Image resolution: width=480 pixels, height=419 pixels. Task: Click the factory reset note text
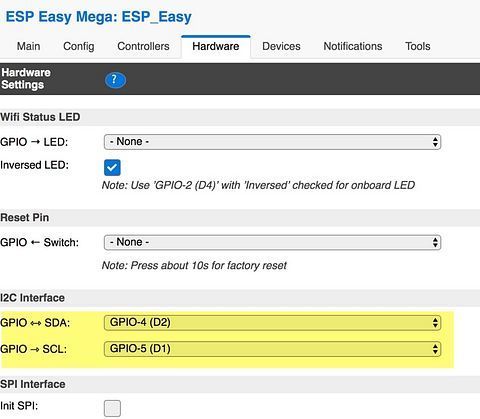[194, 266]
